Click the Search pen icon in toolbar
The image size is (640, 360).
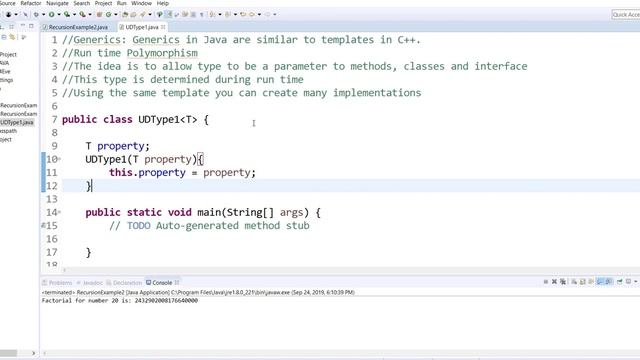tap(142, 14)
